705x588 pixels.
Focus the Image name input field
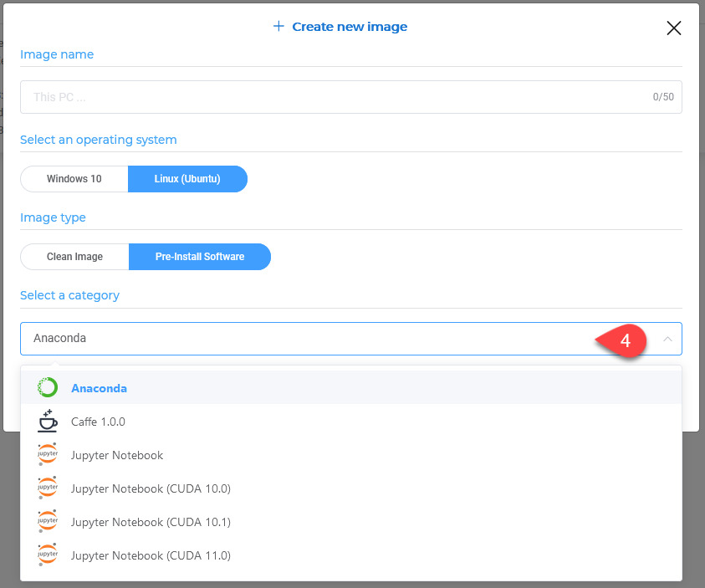point(351,97)
